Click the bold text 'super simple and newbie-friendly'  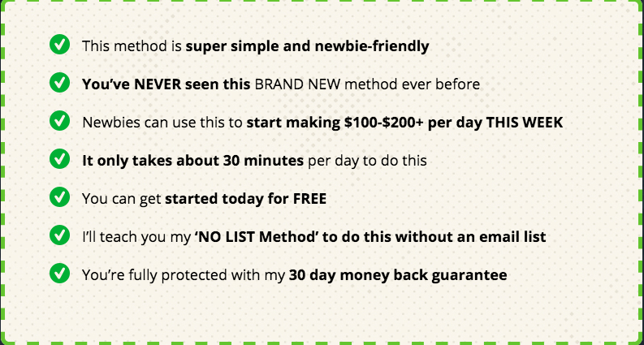pyautogui.click(x=307, y=46)
